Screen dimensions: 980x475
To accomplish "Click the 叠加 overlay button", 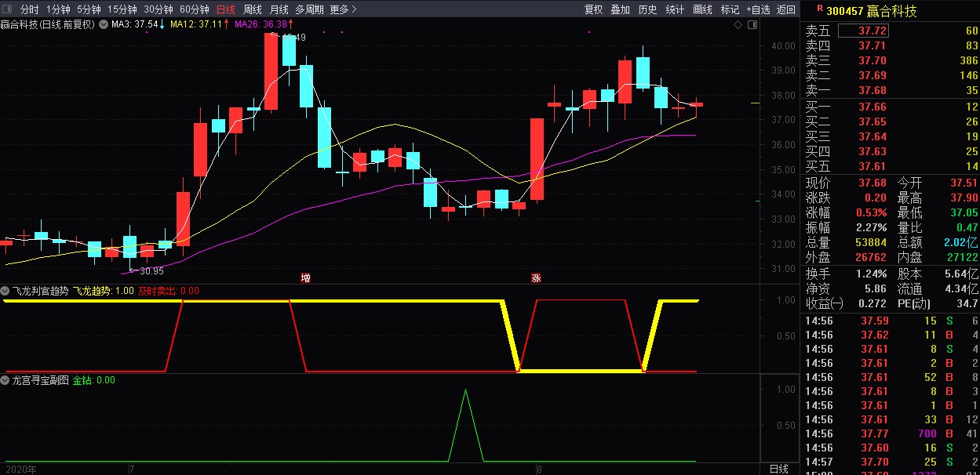I will pyautogui.click(x=621, y=9).
